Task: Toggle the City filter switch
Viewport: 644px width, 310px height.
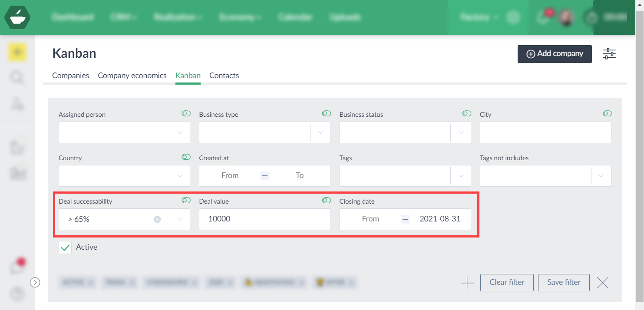Action: [x=607, y=114]
